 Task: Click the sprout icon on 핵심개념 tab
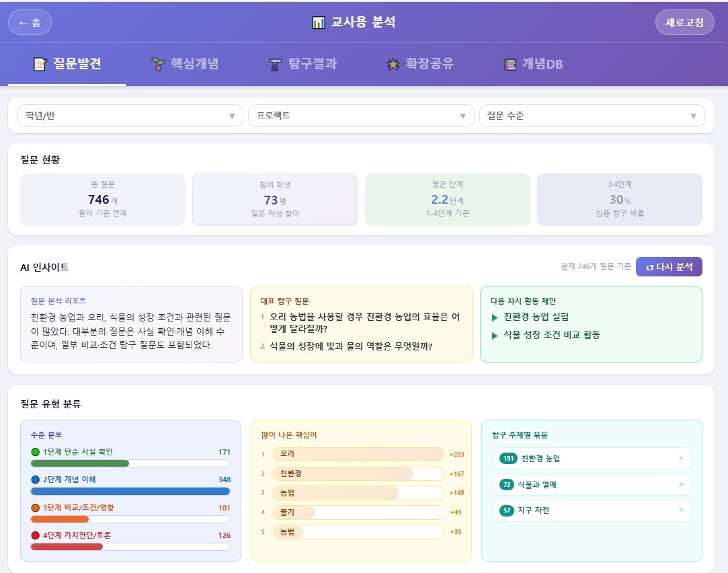158,64
